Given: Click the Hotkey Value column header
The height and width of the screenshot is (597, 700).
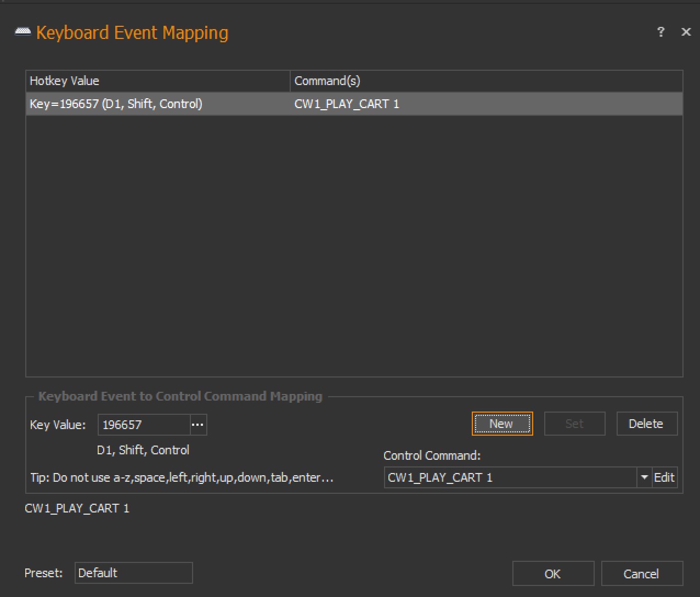Looking at the screenshot, I should click(x=158, y=81).
